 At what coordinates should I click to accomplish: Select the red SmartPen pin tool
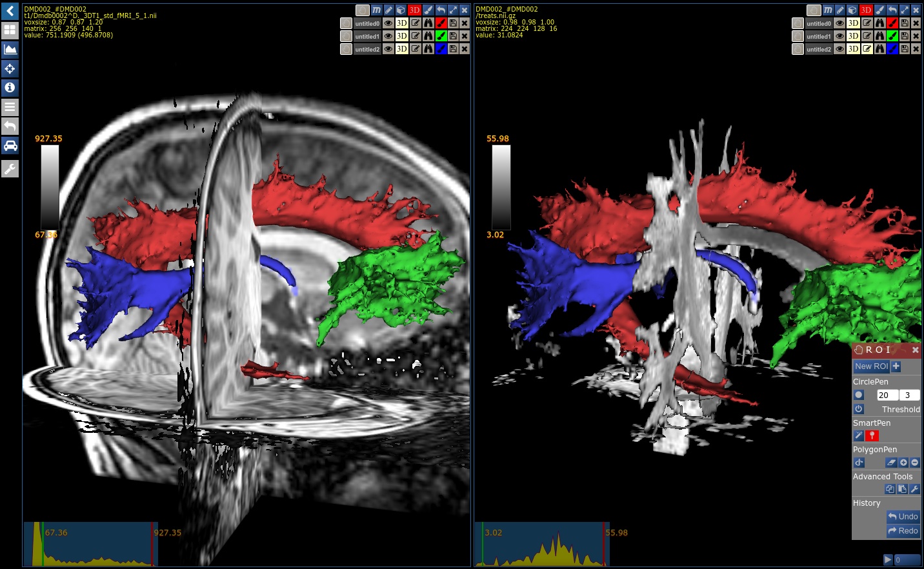(872, 436)
